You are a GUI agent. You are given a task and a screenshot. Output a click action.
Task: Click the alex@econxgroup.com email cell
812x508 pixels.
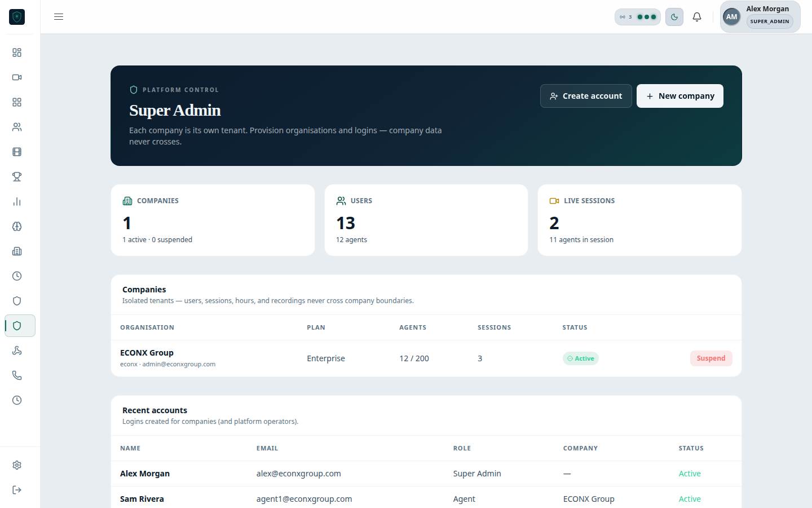(x=298, y=474)
